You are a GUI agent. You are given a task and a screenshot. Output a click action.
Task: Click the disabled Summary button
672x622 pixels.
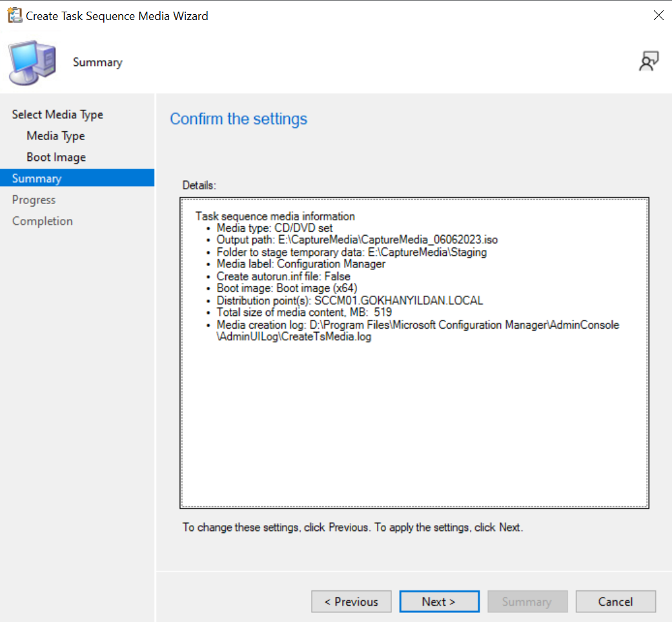pyautogui.click(x=527, y=601)
